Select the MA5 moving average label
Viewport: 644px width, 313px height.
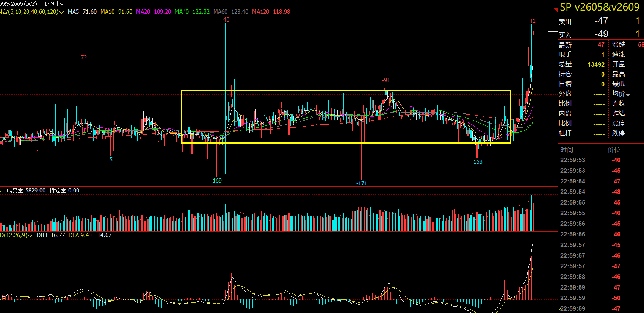tap(82, 12)
